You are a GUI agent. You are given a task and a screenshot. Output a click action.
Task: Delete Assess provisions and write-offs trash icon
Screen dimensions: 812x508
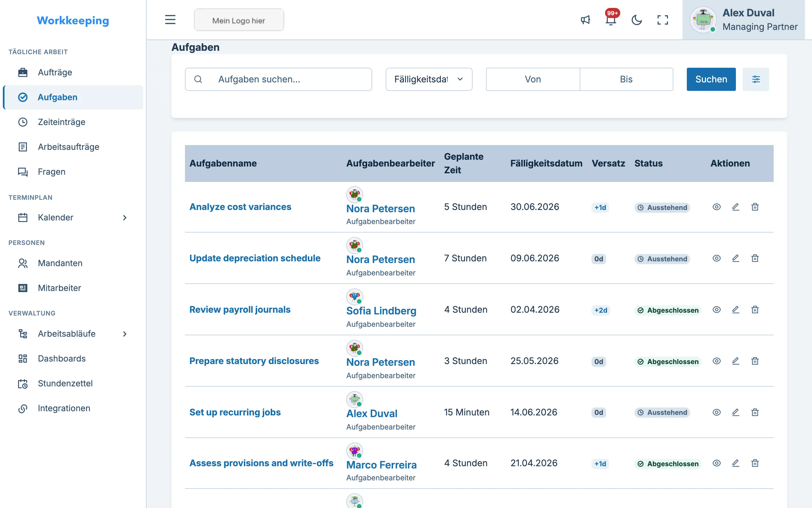point(755,463)
